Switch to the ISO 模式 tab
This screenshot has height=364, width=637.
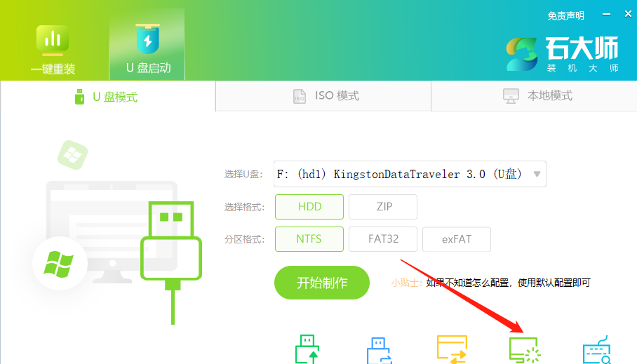click(323, 96)
